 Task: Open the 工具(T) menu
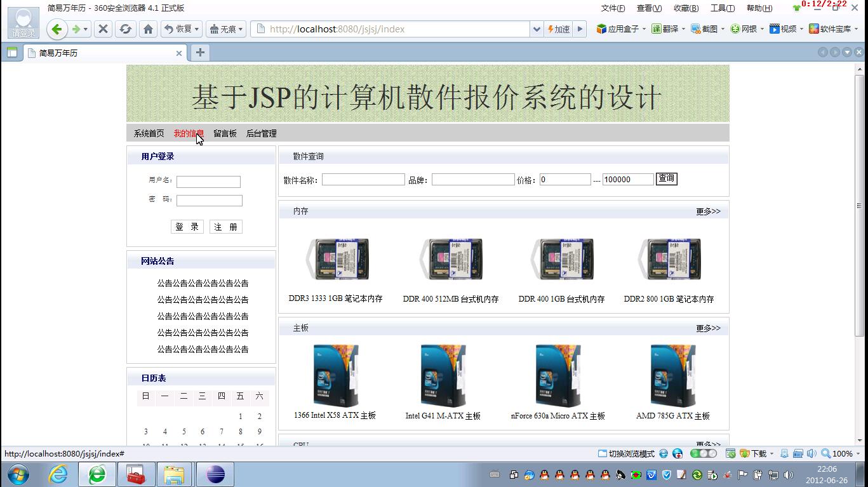click(722, 8)
